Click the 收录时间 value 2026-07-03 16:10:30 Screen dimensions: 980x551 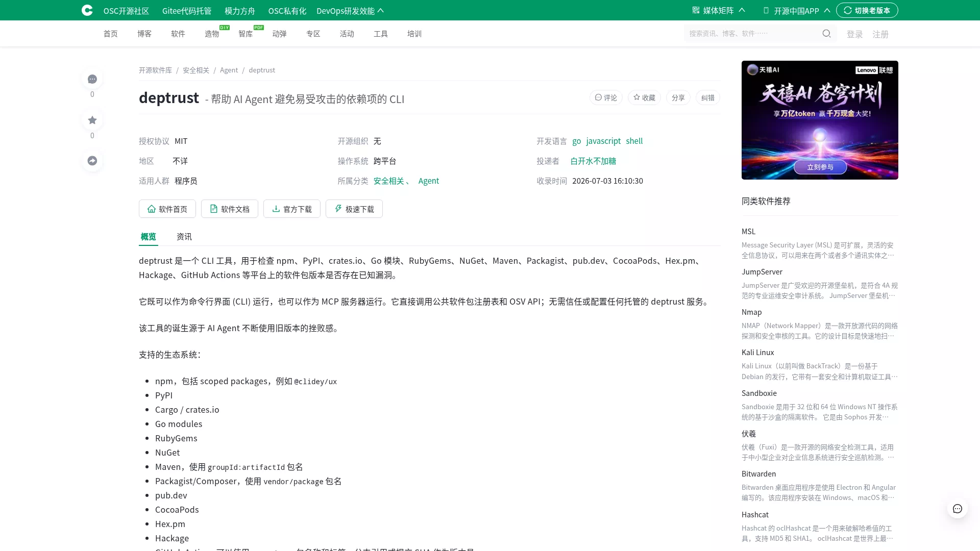pos(607,181)
